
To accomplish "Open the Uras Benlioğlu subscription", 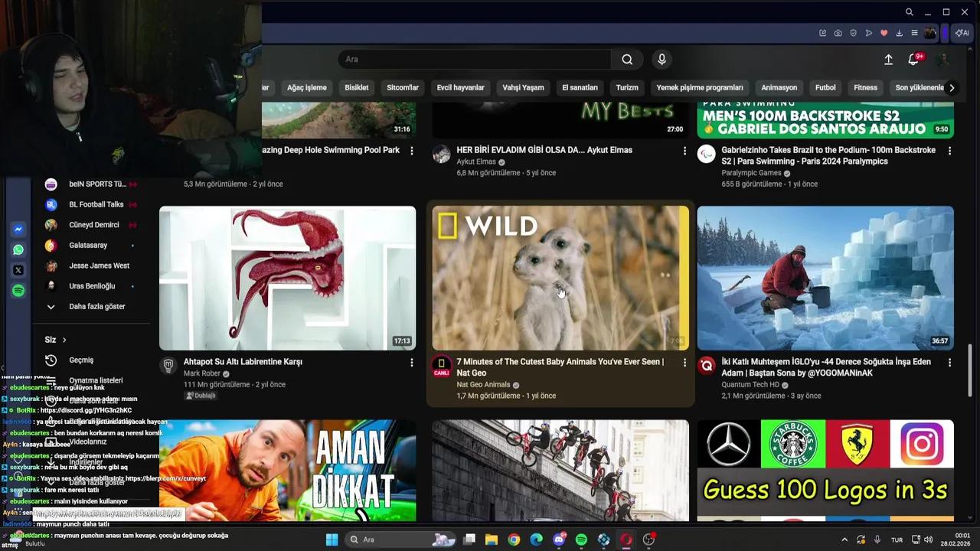I will [x=90, y=286].
